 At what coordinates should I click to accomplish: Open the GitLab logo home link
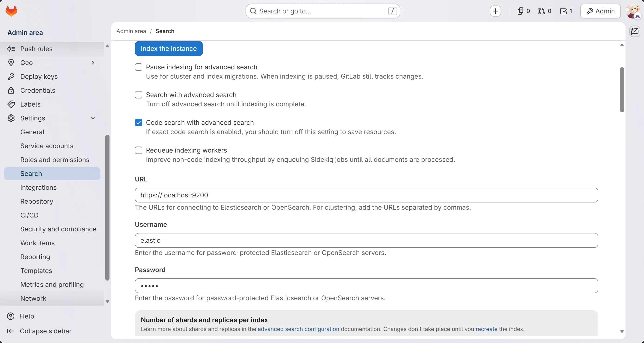click(11, 11)
